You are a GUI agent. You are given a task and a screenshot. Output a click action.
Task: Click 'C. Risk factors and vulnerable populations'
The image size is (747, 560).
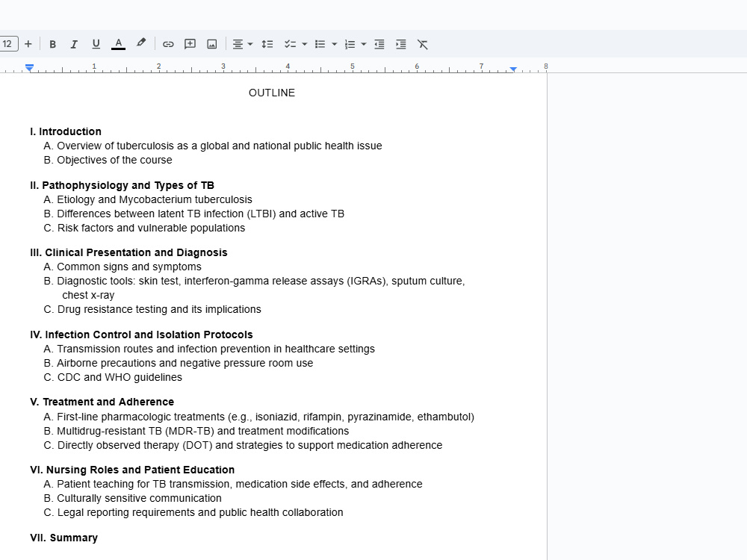coord(144,228)
